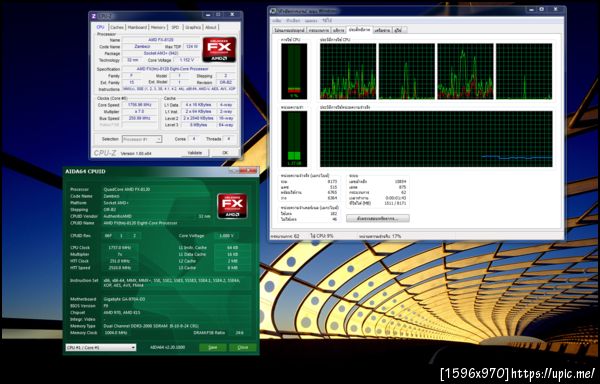Click the OK button in CPU-Z

click(x=225, y=153)
